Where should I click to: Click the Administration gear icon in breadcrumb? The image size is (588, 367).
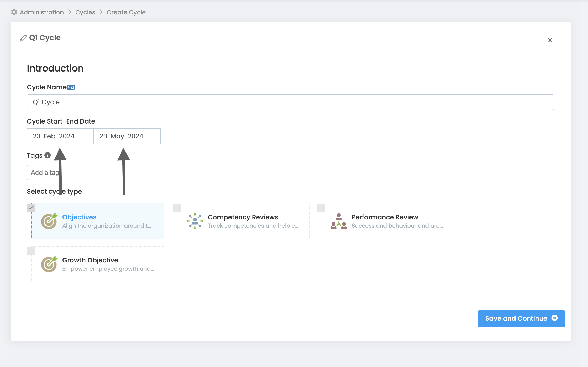click(x=14, y=12)
